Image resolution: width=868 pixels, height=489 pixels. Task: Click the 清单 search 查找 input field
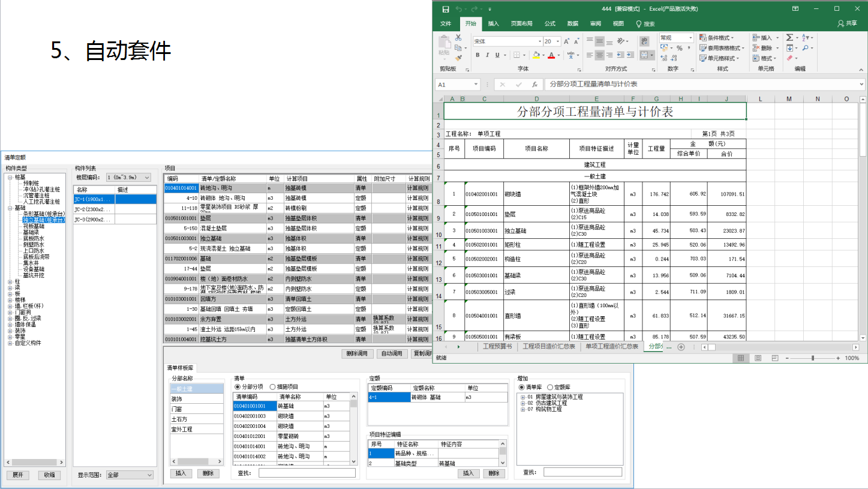tap(307, 473)
